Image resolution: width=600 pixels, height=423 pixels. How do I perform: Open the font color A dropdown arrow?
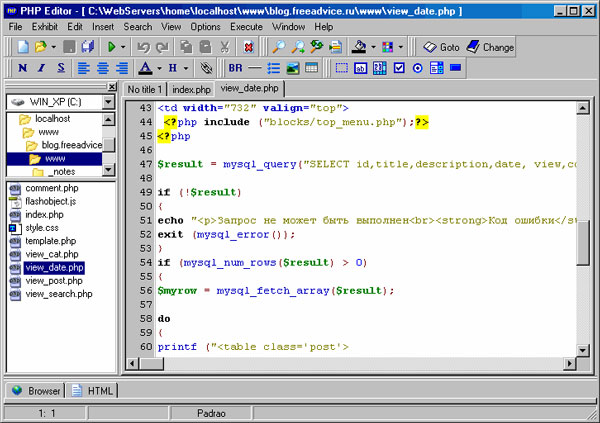click(160, 68)
